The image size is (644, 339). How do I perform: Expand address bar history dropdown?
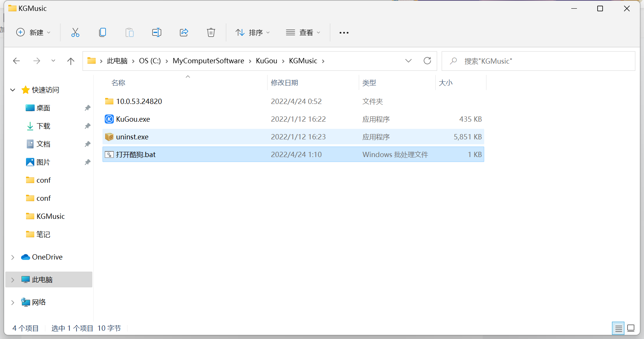[x=408, y=61]
